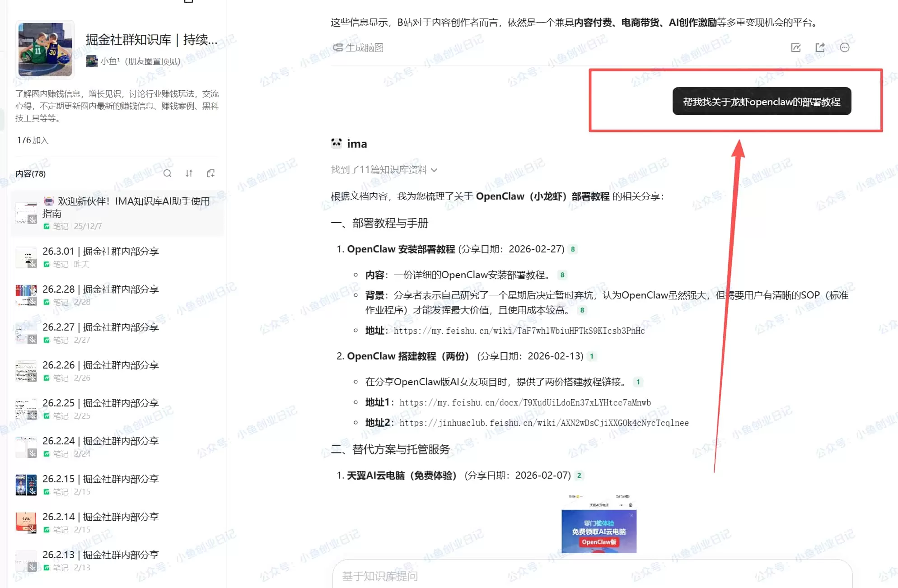This screenshot has width=898, height=588.
Task: Open the 地址2 jinhuaclub feishu link
Action: (542, 423)
